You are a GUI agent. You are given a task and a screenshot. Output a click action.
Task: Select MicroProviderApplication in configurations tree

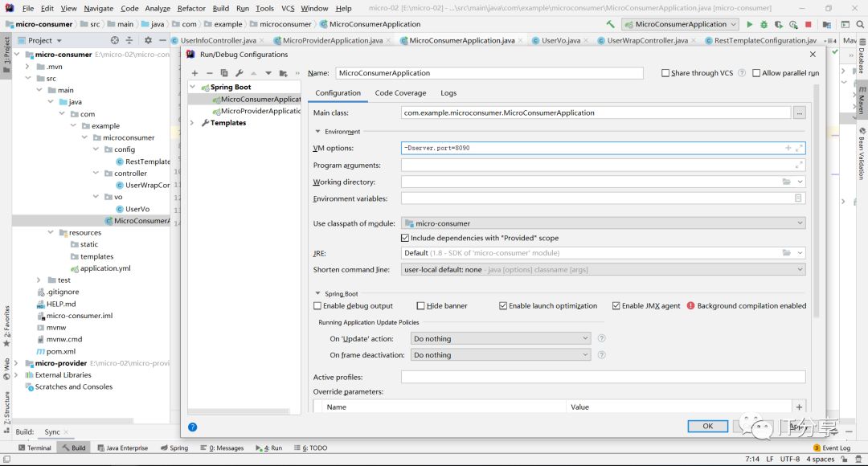coord(257,111)
